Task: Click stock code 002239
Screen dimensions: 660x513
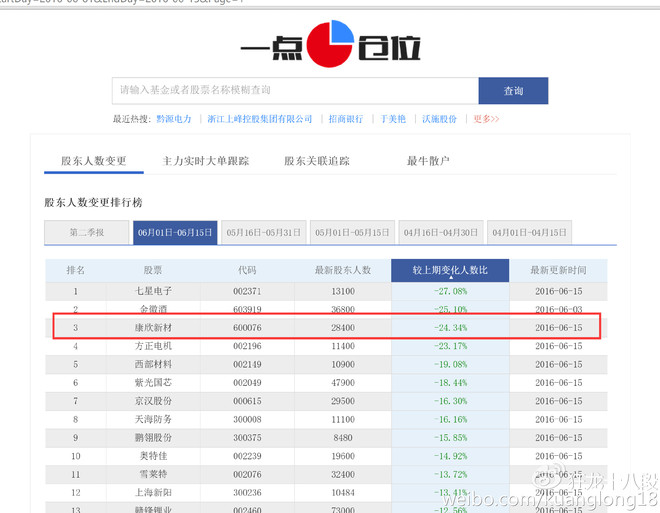Action: click(247, 456)
